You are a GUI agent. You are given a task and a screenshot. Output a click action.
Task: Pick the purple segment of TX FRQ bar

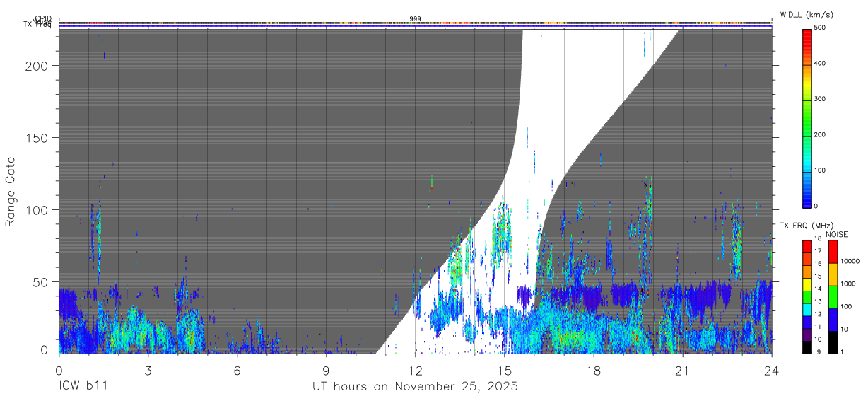pyautogui.click(x=807, y=334)
